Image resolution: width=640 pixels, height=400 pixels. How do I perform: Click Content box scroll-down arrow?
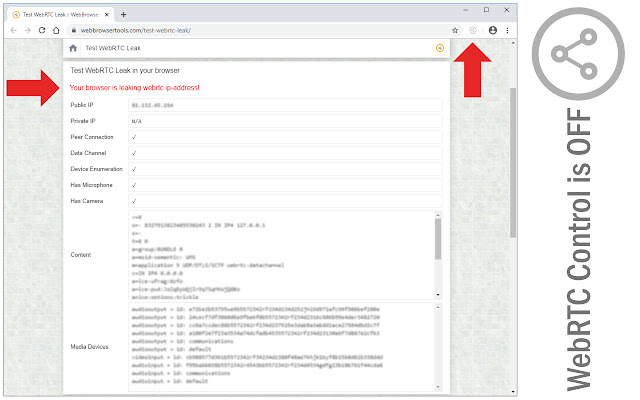pos(438,295)
